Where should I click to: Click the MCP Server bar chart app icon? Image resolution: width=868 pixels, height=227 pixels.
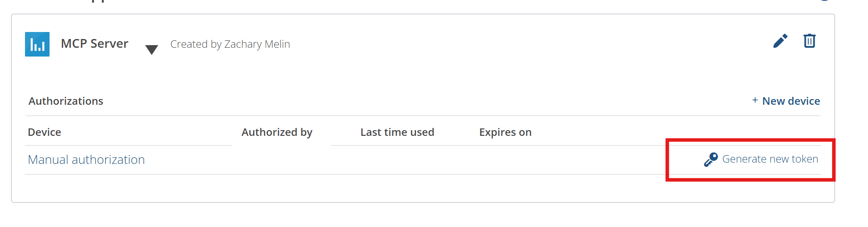(37, 44)
